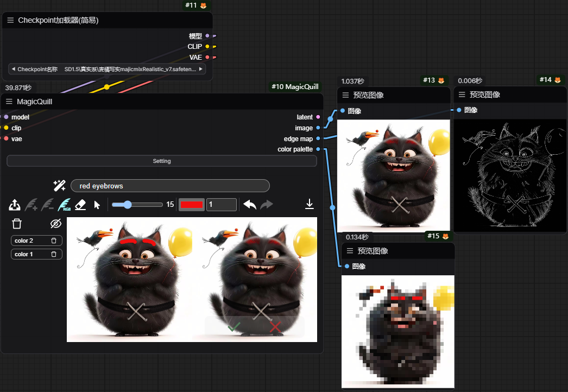568x392 pixels.
Task: Select the cursor pointer tool
Action: point(97,205)
